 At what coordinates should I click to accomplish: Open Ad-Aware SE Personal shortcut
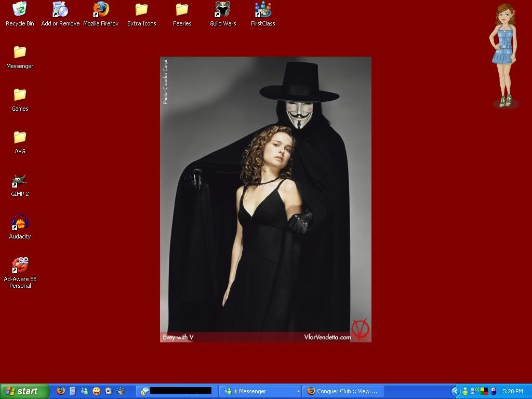point(20,265)
